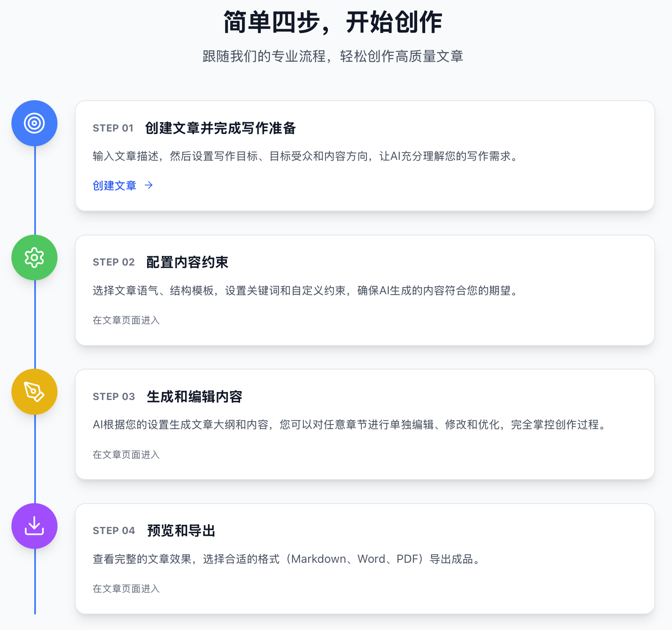This screenshot has height=630, width=672.
Task: Open the 创建文章 link
Action: pyautogui.click(x=115, y=186)
